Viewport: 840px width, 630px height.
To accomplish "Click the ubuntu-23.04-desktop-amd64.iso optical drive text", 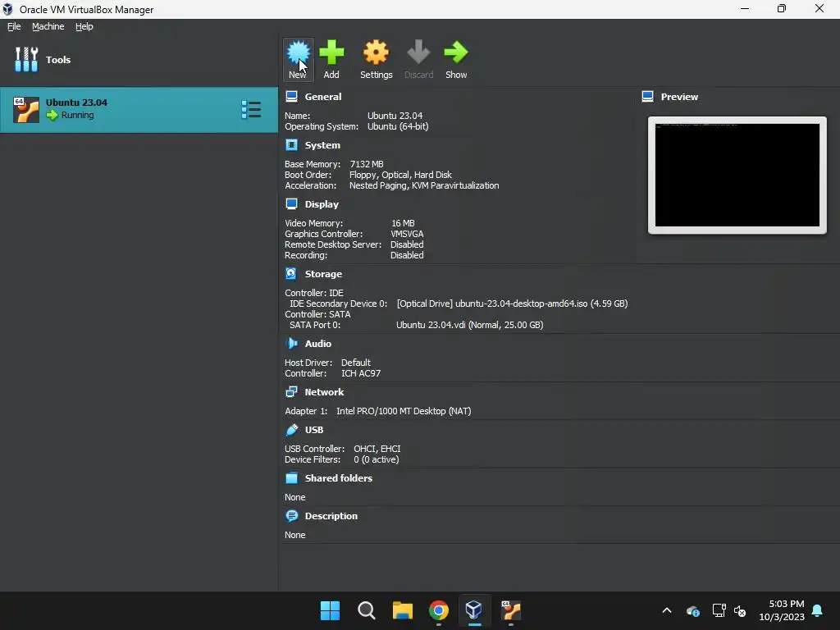I will (x=512, y=304).
